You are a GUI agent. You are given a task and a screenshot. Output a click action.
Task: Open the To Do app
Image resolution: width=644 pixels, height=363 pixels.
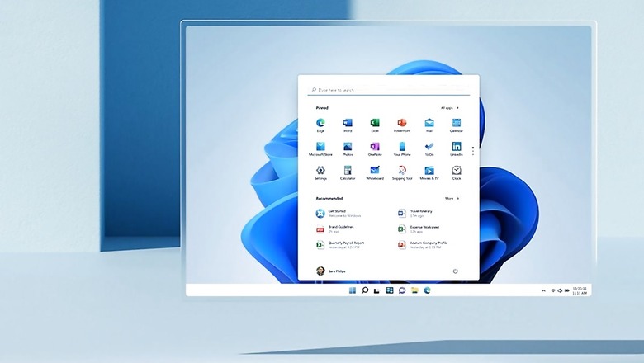[x=429, y=148]
